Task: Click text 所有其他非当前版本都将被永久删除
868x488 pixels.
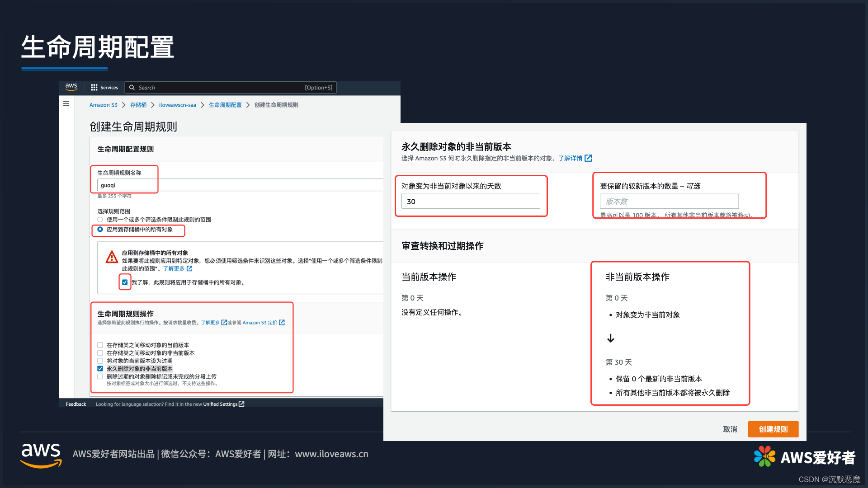Action: click(673, 393)
